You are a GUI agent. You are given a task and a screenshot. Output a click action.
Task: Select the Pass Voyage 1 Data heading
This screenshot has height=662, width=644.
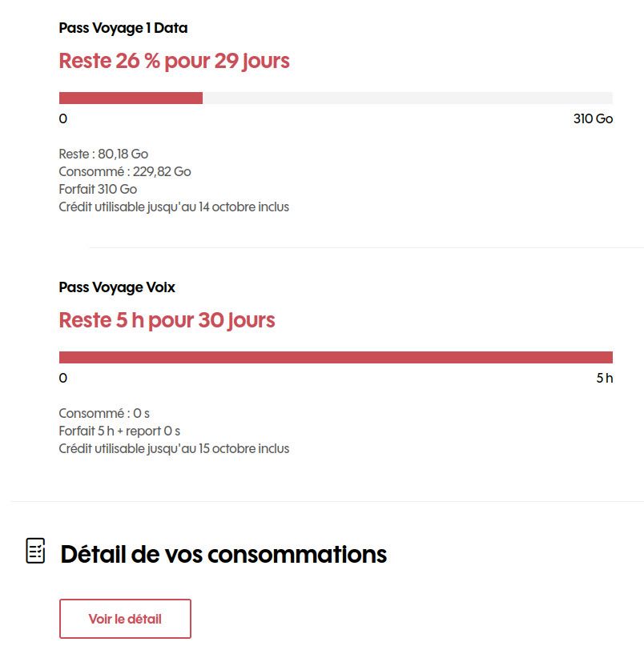(x=123, y=28)
